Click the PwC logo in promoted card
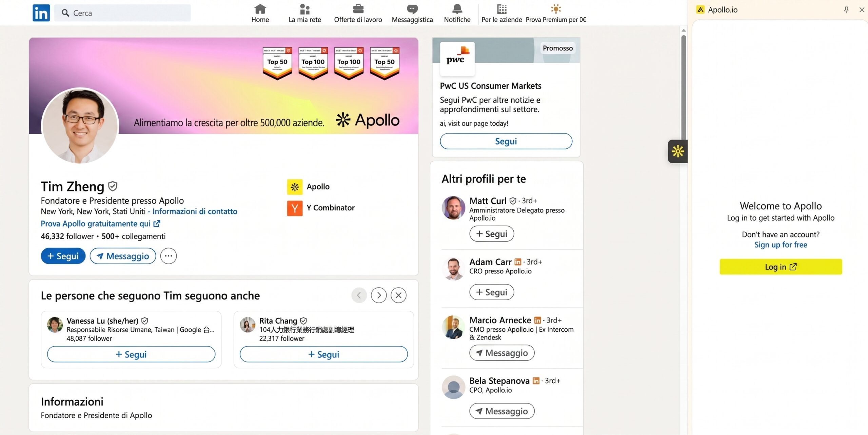868x435 pixels. point(457,58)
